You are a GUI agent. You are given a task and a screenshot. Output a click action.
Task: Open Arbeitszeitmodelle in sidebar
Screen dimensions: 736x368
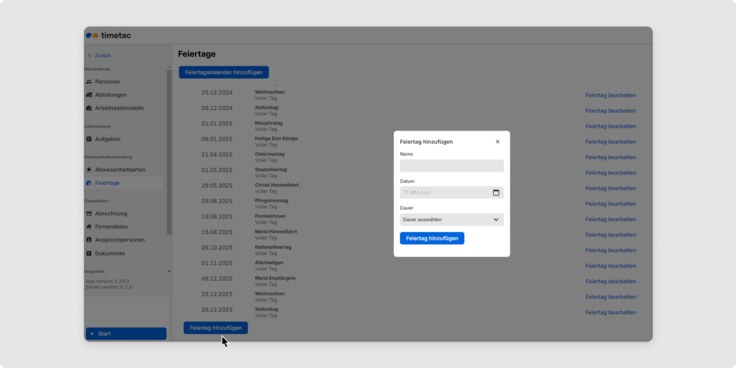tap(119, 108)
